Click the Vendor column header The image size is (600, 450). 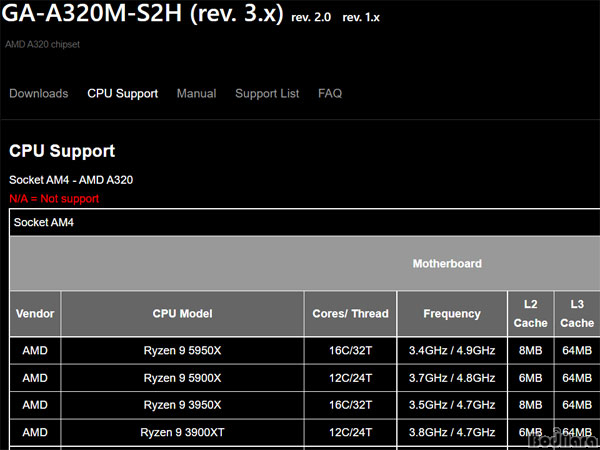click(x=35, y=314)
